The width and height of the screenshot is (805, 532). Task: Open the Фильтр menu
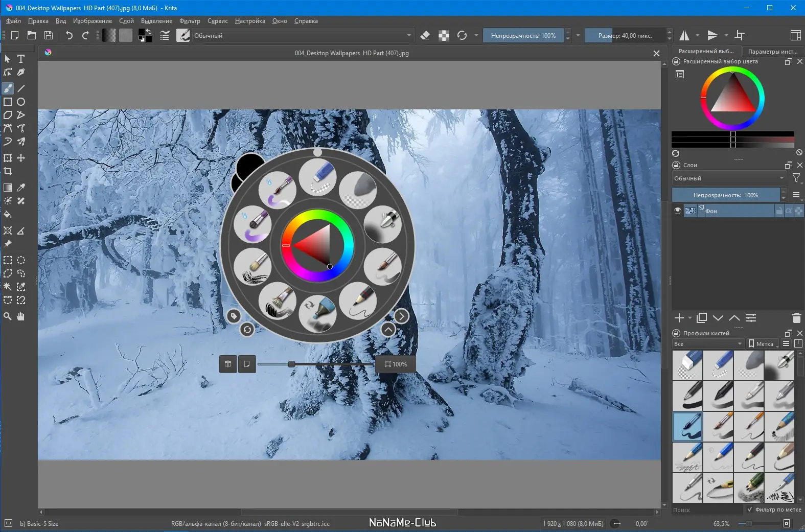pos(190,21)
